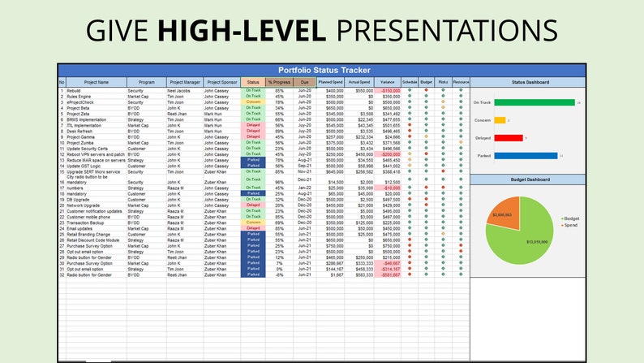
Task: Select the Project Manager column header
Action: click(x=185, y=82)
